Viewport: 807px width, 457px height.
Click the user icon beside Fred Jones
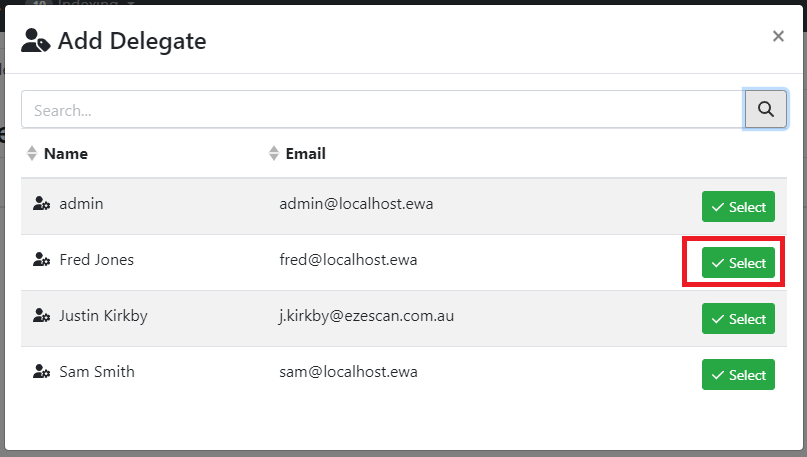coord(41,260)
